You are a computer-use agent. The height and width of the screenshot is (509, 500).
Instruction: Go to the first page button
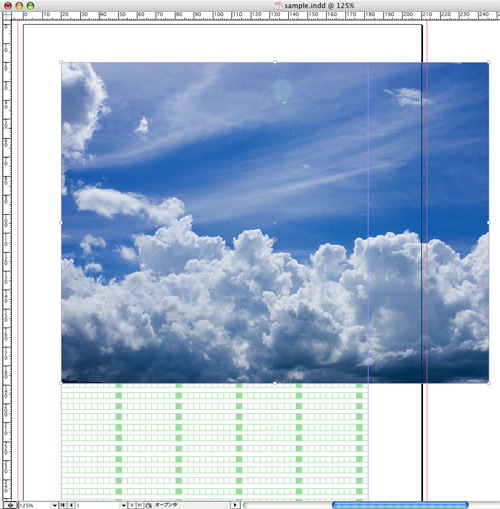pyautogui.click(x=62, y=505)
